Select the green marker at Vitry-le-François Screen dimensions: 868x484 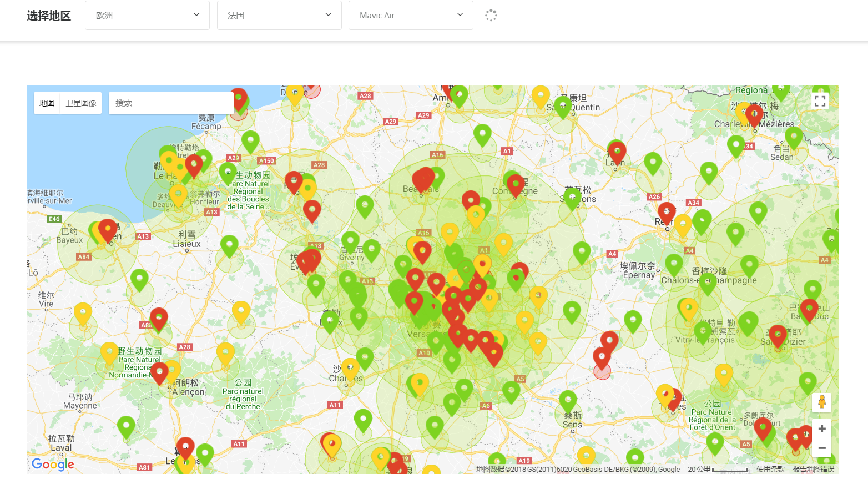[x=703, y=333]
